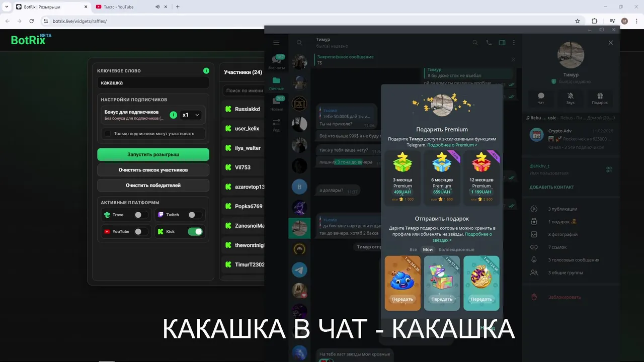Check Только подписчики могут участвовать
644x362 pixels.
[x=107, y=133]
